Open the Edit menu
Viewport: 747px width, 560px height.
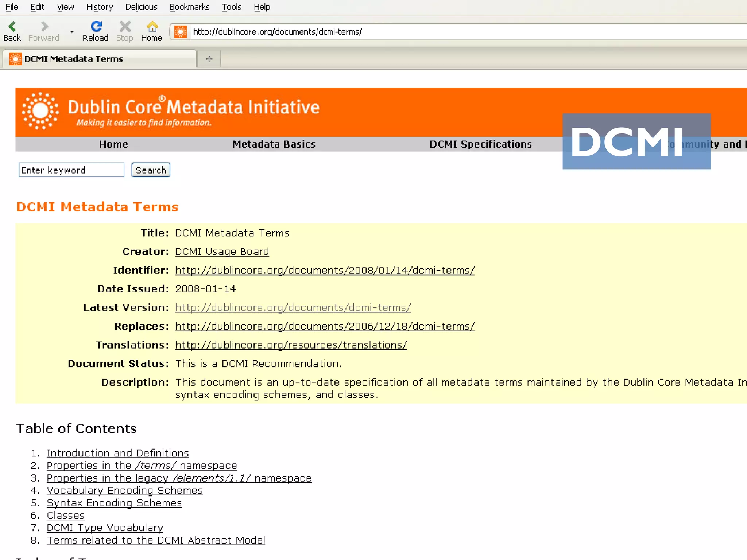pos(37,7)
